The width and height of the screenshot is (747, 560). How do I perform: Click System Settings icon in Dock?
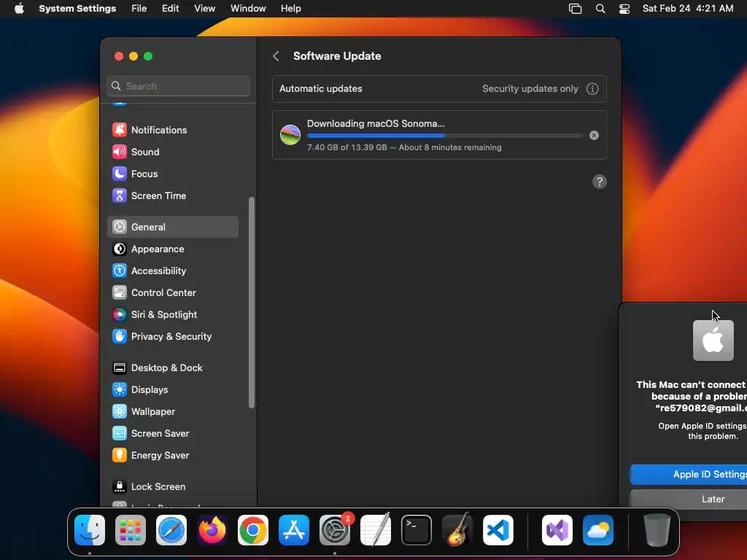335,530
